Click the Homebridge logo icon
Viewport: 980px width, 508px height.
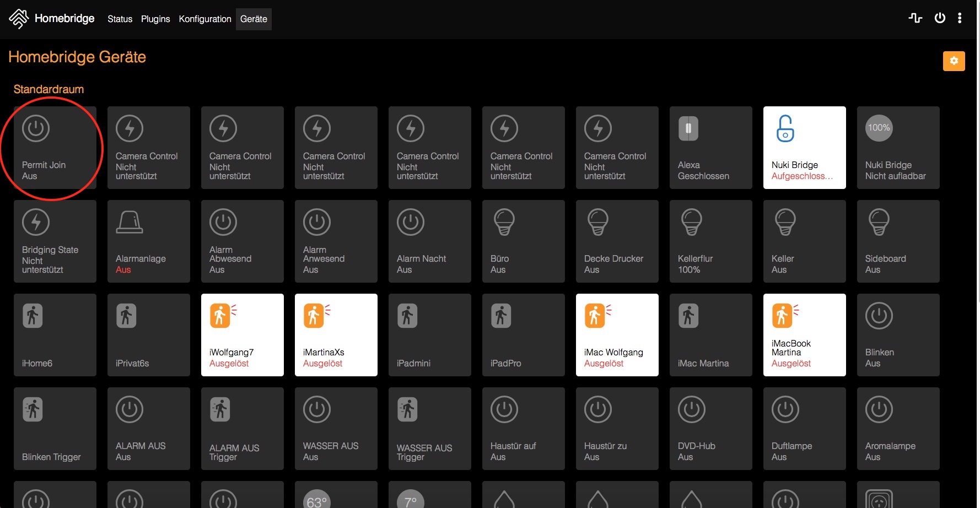click(19, 19)
